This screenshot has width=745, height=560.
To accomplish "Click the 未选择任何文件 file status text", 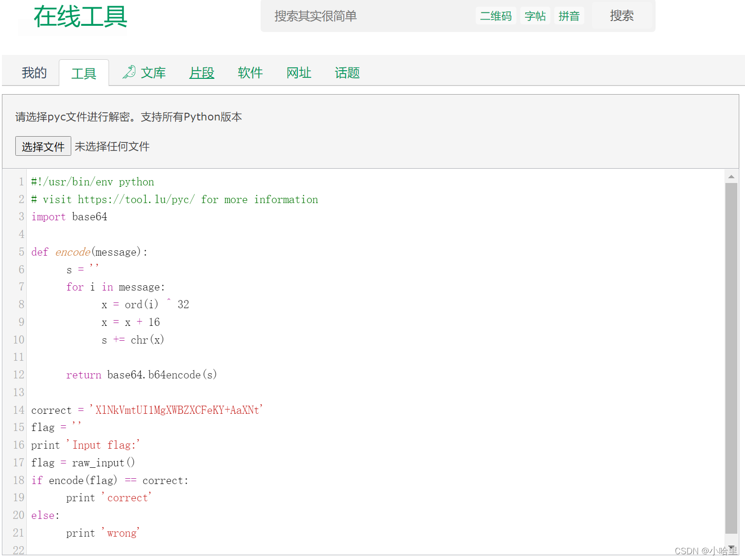I will [112, 147].
